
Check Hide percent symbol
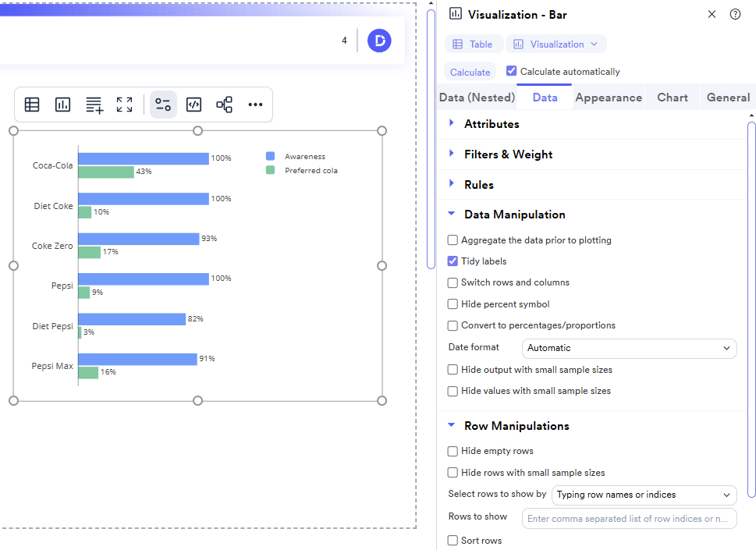pyautogui.click(x=453, y=304)
